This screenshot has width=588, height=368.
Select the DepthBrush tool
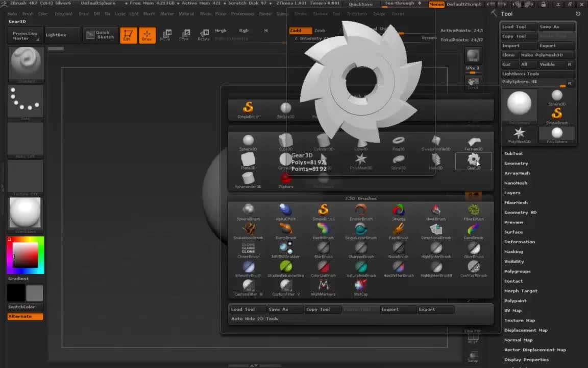(323, 232)
